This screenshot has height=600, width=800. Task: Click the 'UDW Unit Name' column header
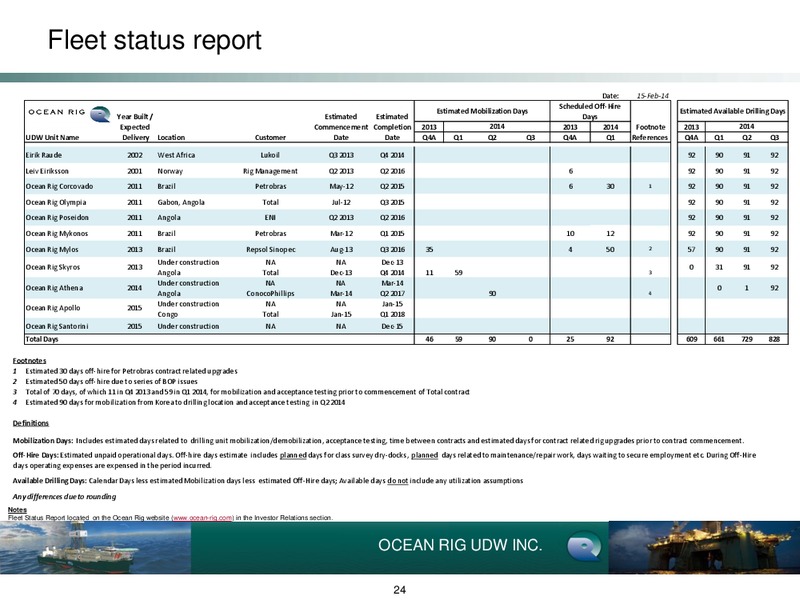click(x=53, y=137)
